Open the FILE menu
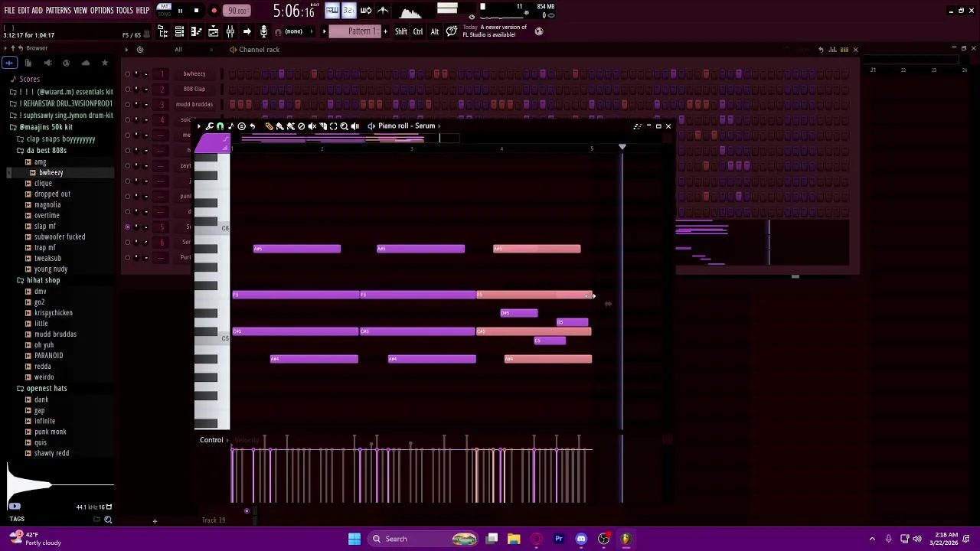 pos(9,11)
